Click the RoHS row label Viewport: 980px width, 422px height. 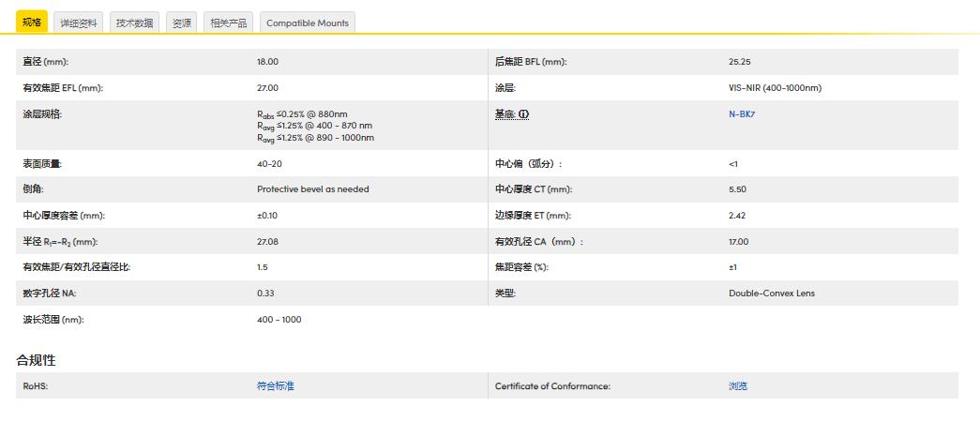[x=35, y=385]
